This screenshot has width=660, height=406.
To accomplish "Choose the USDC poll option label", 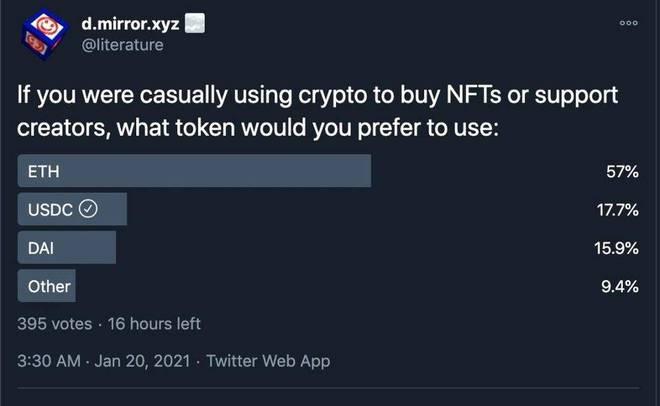I will [50, 210].
